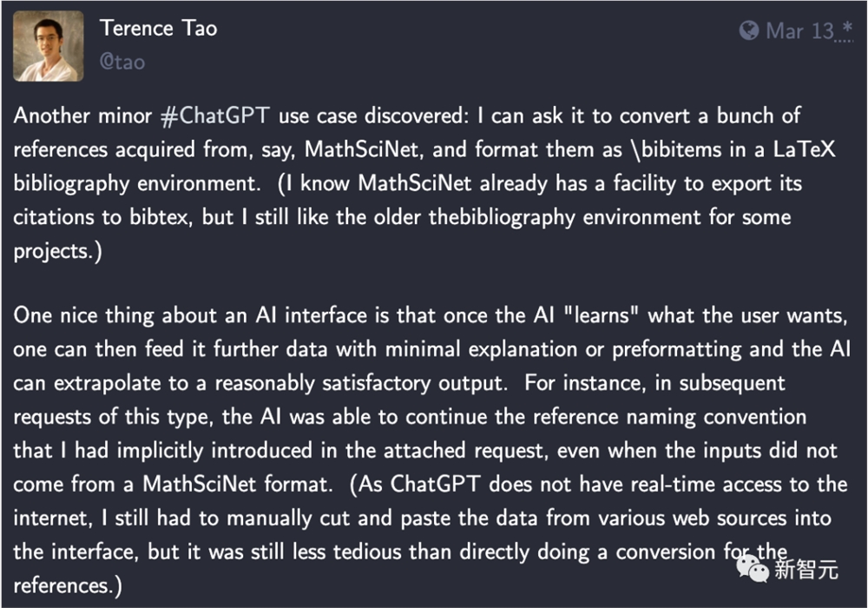Click the display name Terence Tao
This screenshot has width=868, height=608.
(158, 29)
